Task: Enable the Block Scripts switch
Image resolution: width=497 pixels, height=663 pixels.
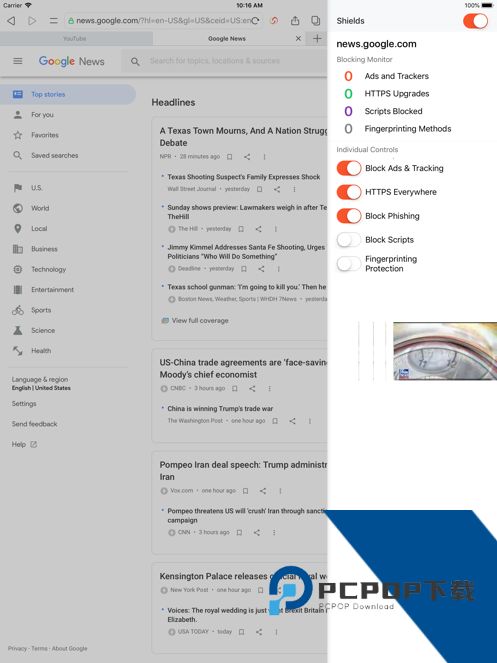Action: click(349, 240)
